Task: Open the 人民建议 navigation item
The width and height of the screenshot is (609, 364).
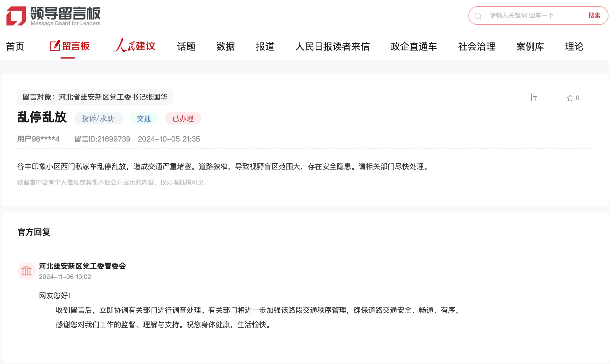Action: [x=134, y=46]
